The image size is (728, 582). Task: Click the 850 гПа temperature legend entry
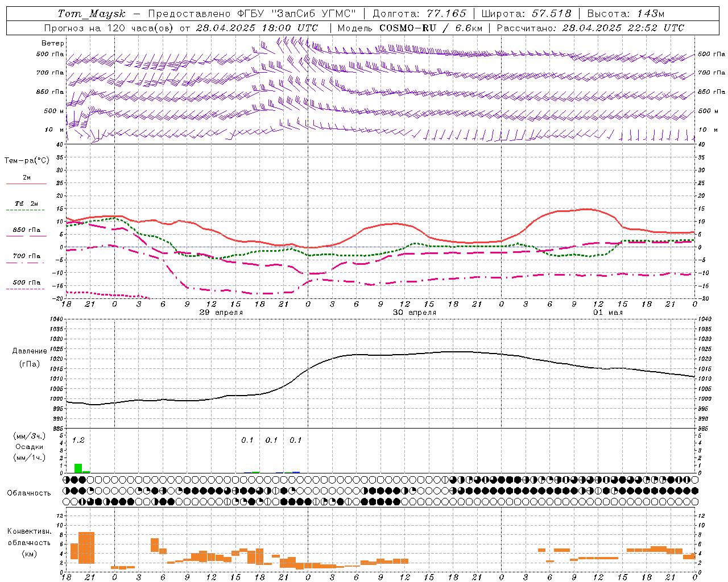coord(26,230)
